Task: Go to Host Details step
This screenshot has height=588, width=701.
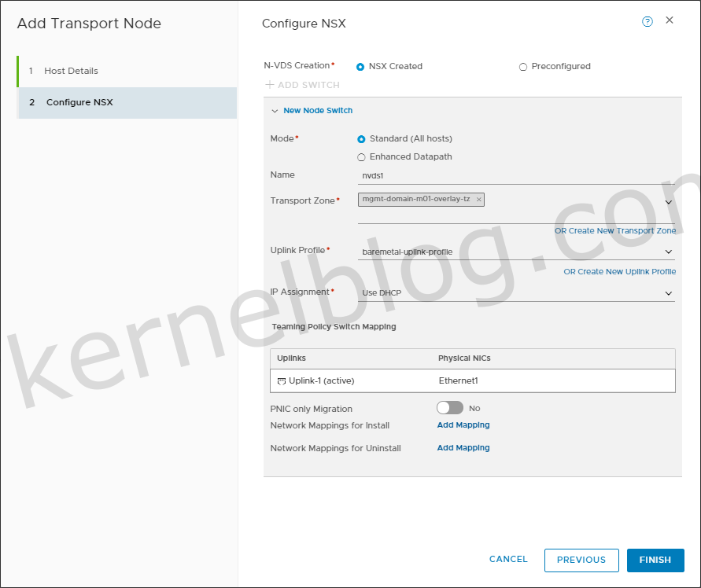Action: 71,71
